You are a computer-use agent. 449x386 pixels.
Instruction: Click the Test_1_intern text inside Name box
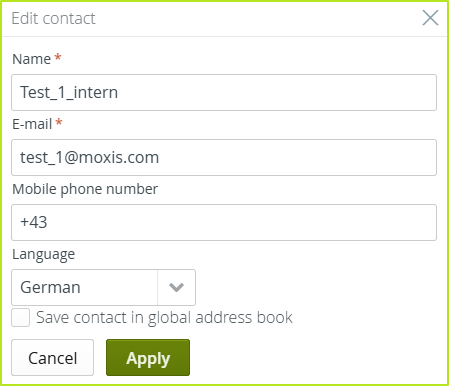click(69, 92)
